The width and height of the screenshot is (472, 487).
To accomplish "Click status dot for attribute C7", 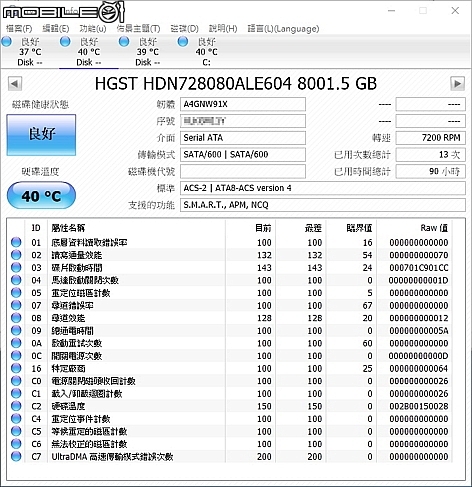I will point(16,456).
